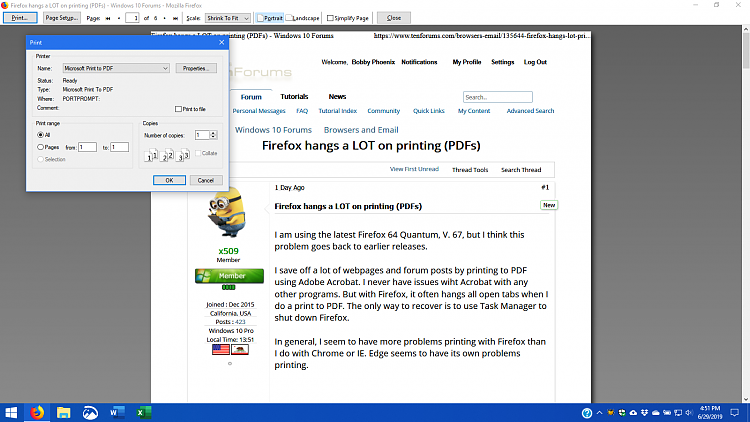Open the Tutorials tab
The image size is (750, 422).
pos(294,97)
